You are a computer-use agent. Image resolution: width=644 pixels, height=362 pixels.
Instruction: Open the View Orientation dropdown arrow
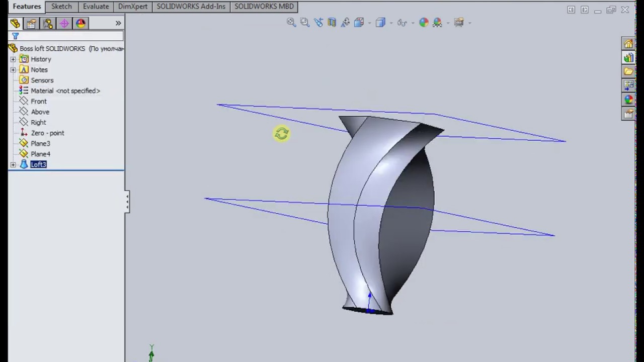pos(369,23)
